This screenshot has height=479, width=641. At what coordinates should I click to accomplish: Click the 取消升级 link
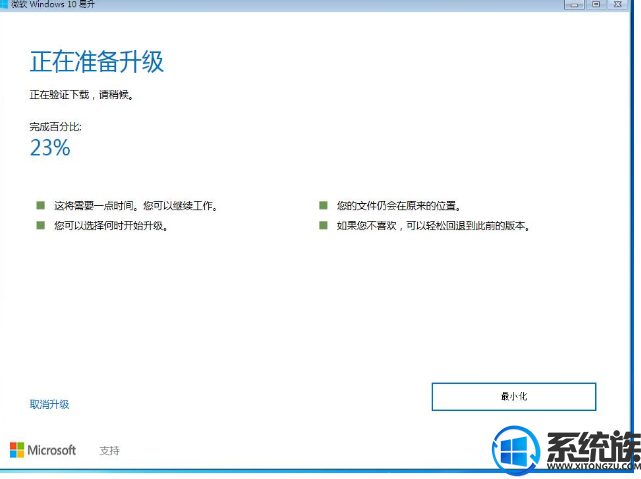(49, 404)
